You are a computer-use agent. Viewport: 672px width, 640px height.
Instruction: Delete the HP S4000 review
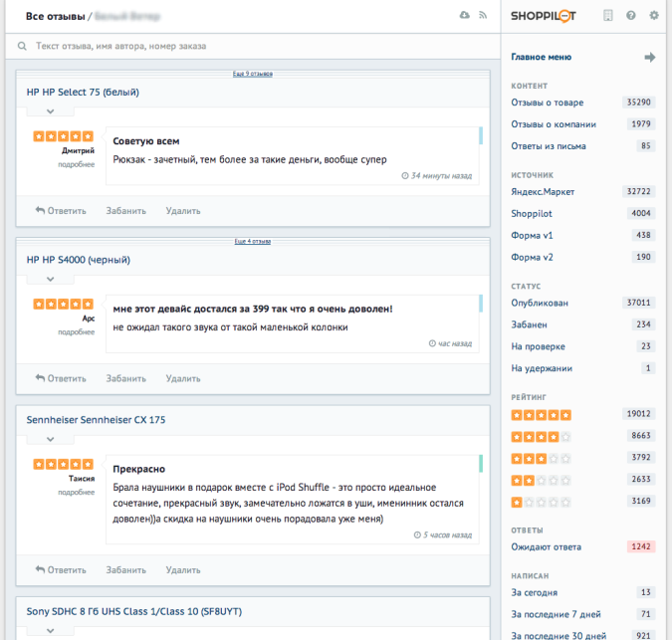(x=183, y=378)
